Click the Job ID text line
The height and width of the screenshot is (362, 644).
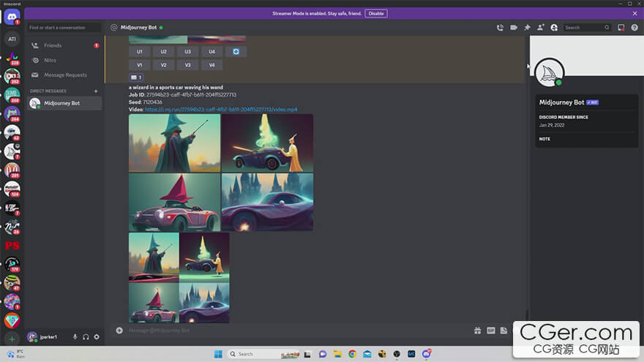(182, 95)
